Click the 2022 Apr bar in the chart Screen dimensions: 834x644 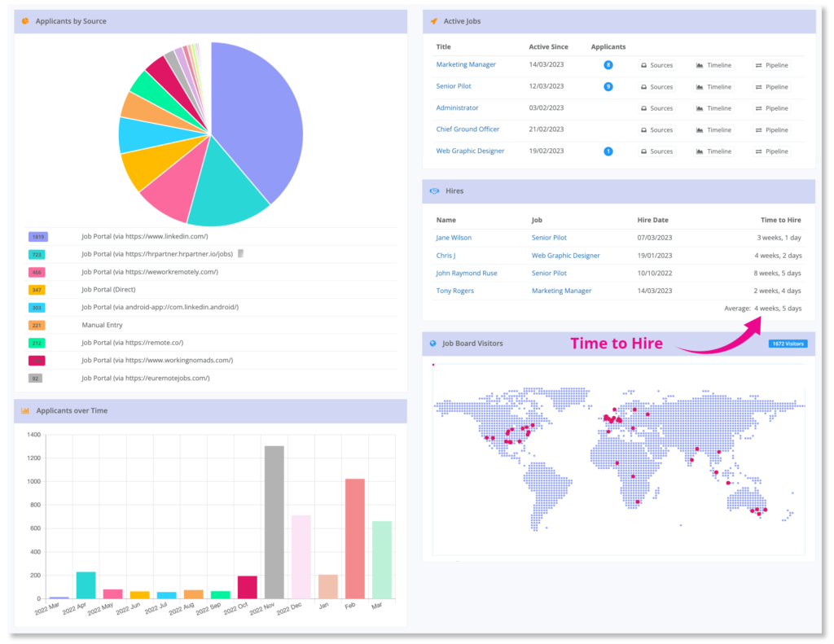tap(86, 585)
